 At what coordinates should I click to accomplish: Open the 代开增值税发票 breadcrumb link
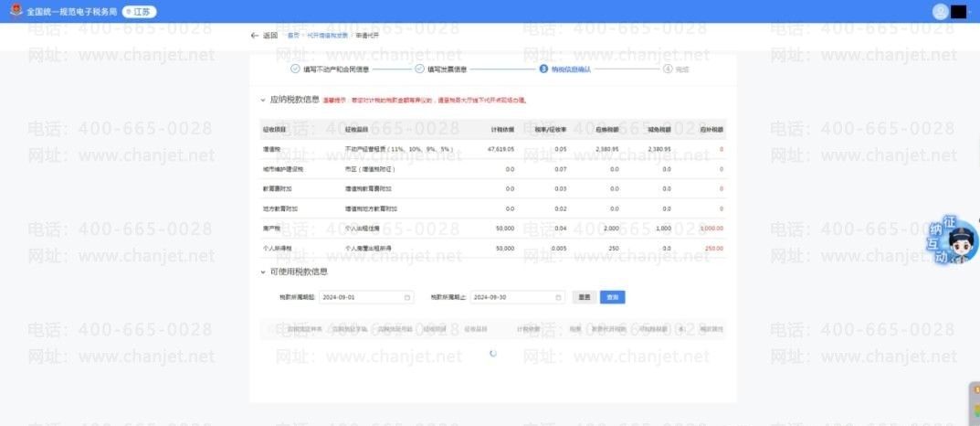tap(327, 36)
